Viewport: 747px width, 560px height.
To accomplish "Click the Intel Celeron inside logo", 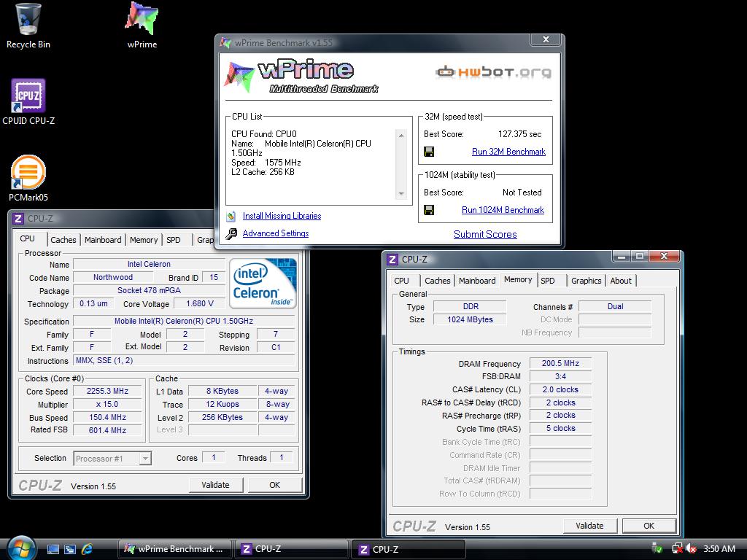I will click(263, 284).
